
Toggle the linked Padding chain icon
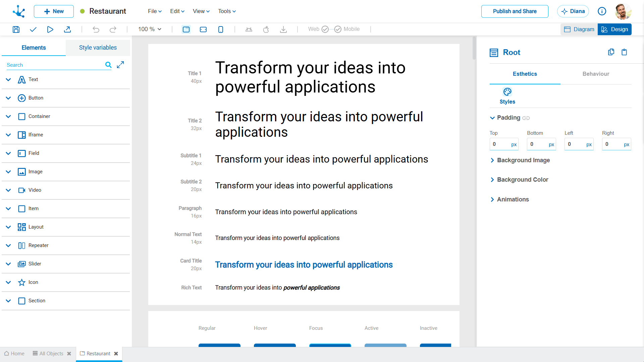coord(526,118)
